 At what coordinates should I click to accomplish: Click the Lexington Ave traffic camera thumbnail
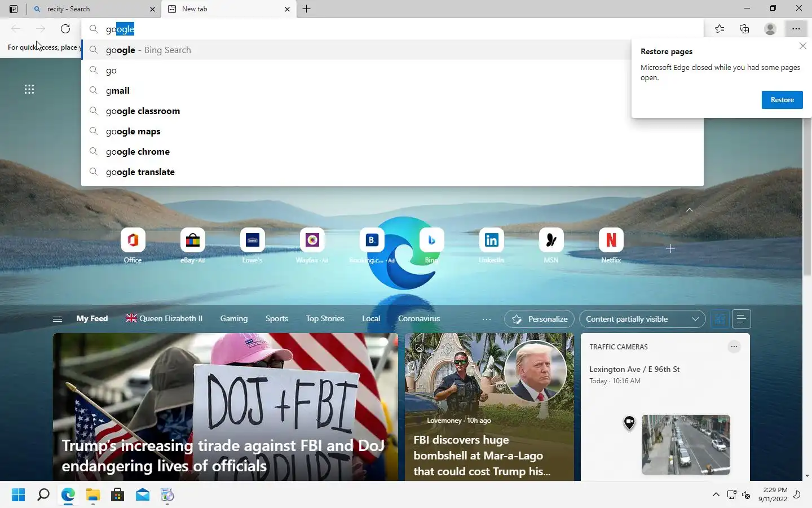[686, 445]
